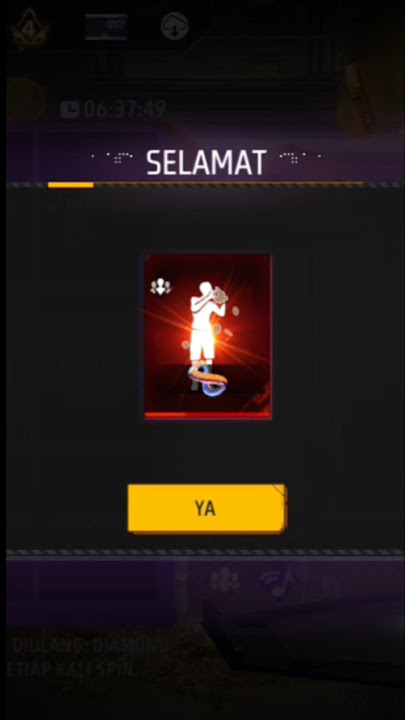The image size is (405, 720).
Task: Tap the dotted ornament right of SELAMAT
Action: click(300, 158)
